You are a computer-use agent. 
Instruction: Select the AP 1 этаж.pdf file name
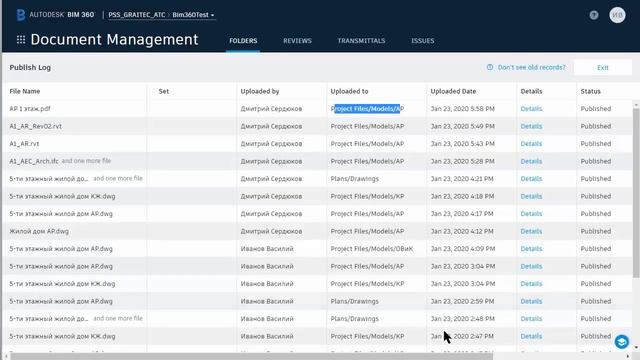pos(30,109)
